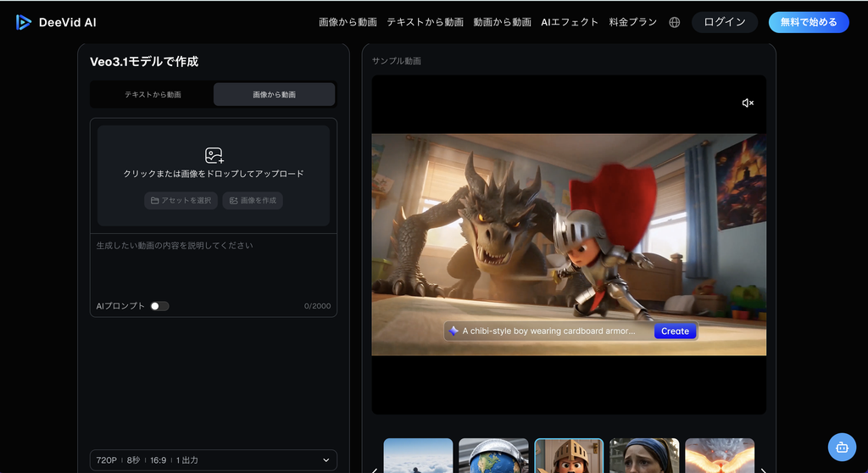
Task: Click the sparkle icon beside the sample prompt
Action: (x=453, y=331)
